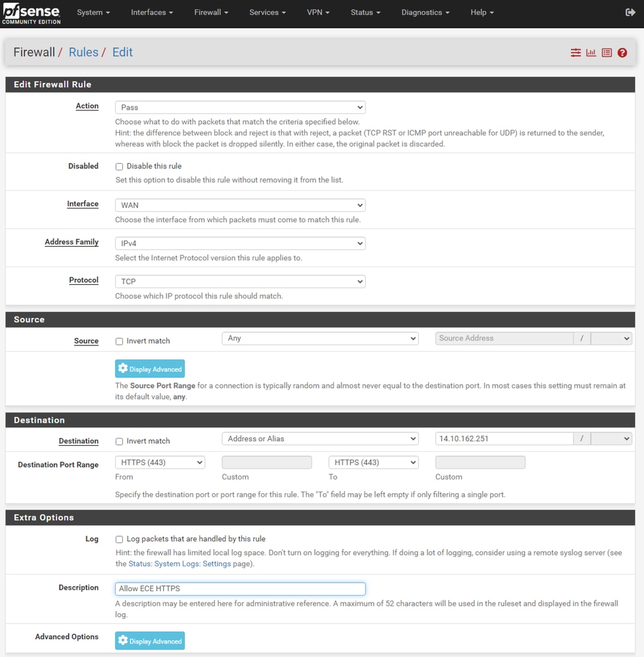This screenshot has height=657, width=644.
Task: Click the Destination Port Range label
Action: click(x=59, y=465)
